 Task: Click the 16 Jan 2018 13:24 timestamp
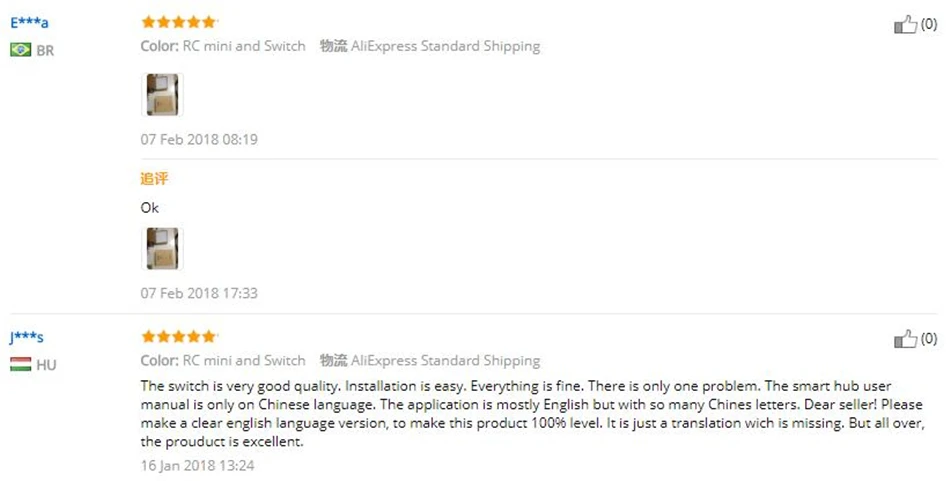(198, 465)
